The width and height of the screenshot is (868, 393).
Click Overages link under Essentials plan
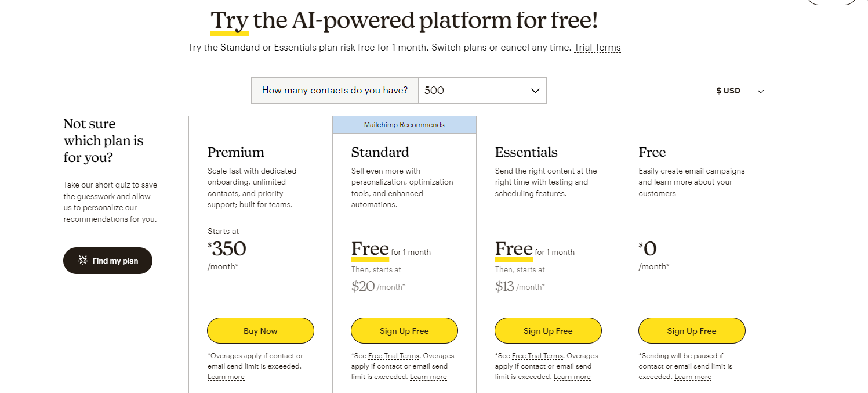[582, 356]
